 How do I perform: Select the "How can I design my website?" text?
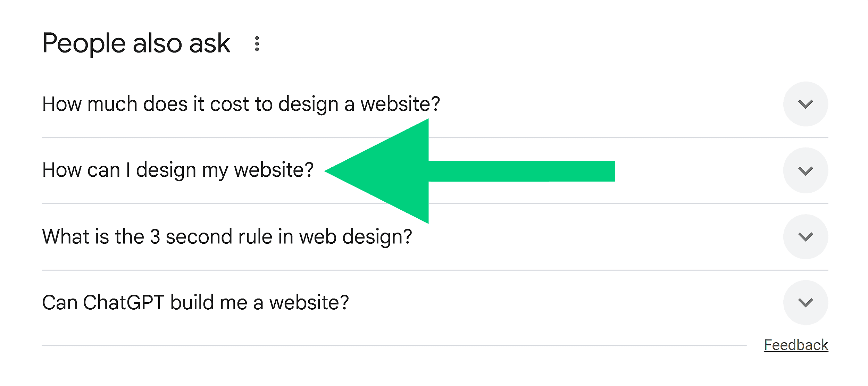click(x=178, y=170)
